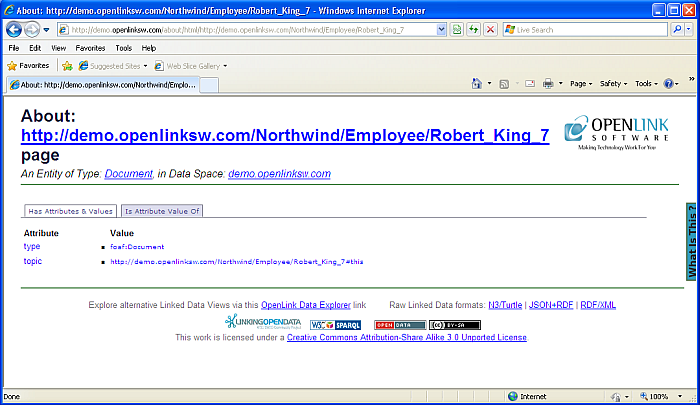Screen dimensions: 700x405
Task: Open the View menu
Action: (58, 48)
